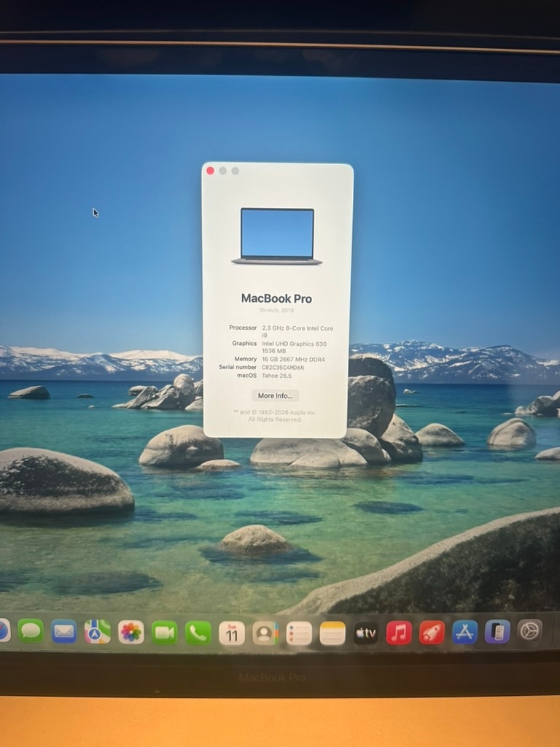The image size is (560, 747).
Task: Select the 2.3 GHz 8-Core processor value
Action: (297, 332)
